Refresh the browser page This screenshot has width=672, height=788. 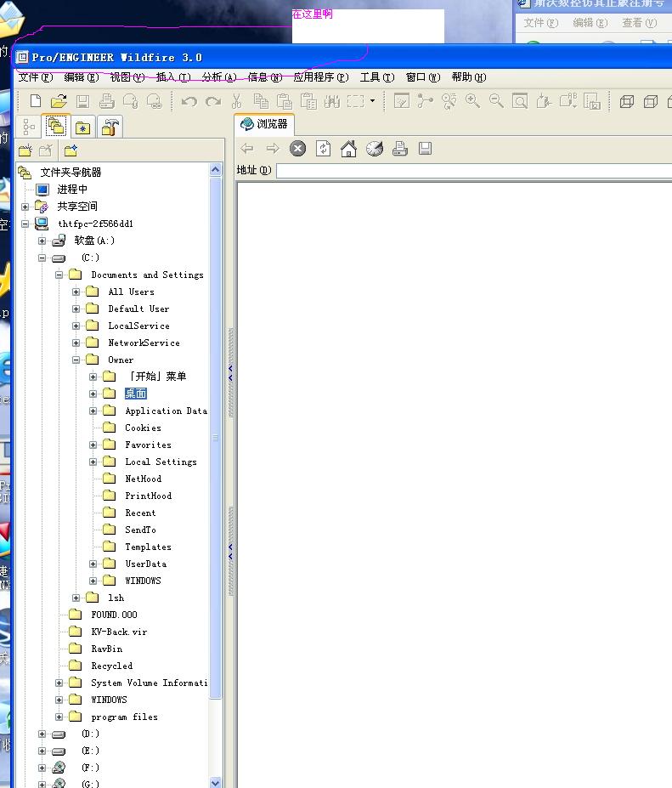[x=323, y=149]
